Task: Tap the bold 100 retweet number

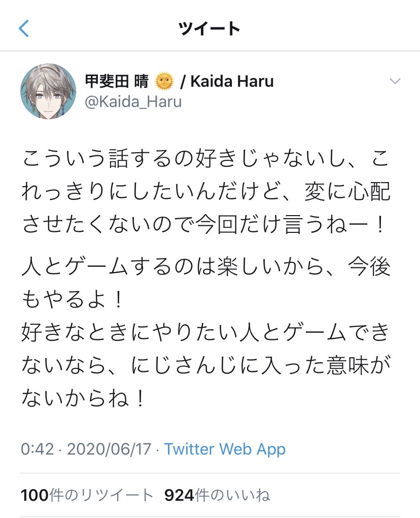Action: [34, 495]
